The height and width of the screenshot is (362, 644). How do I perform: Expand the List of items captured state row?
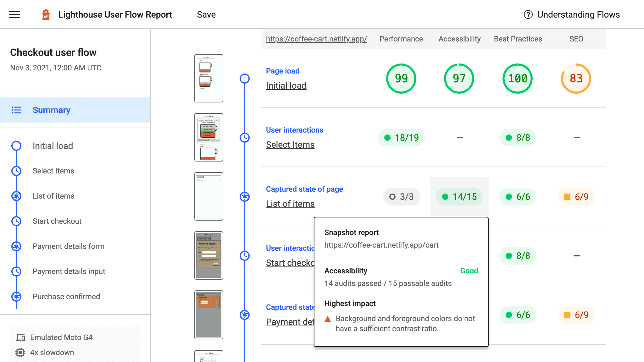290,204
